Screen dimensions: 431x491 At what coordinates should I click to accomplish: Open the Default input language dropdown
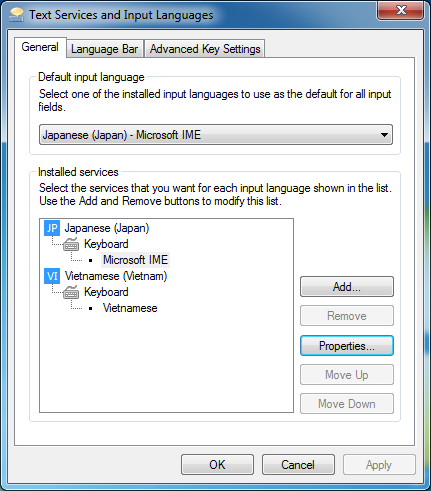pyautogui.click(x=216, y=135)
